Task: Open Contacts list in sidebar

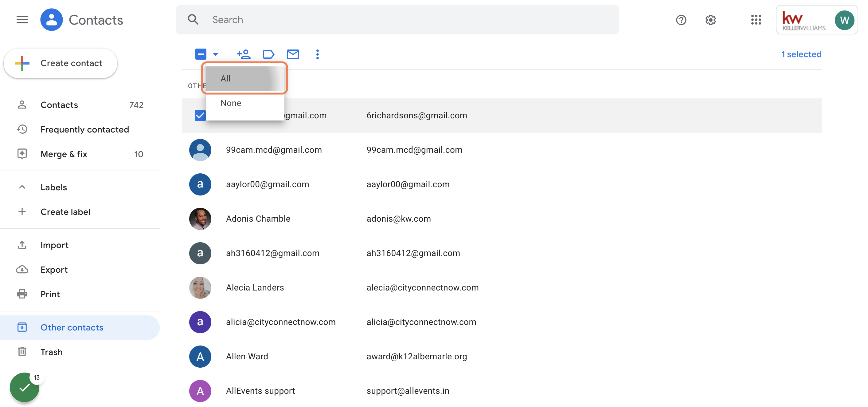Action: [x=80, y=105]
